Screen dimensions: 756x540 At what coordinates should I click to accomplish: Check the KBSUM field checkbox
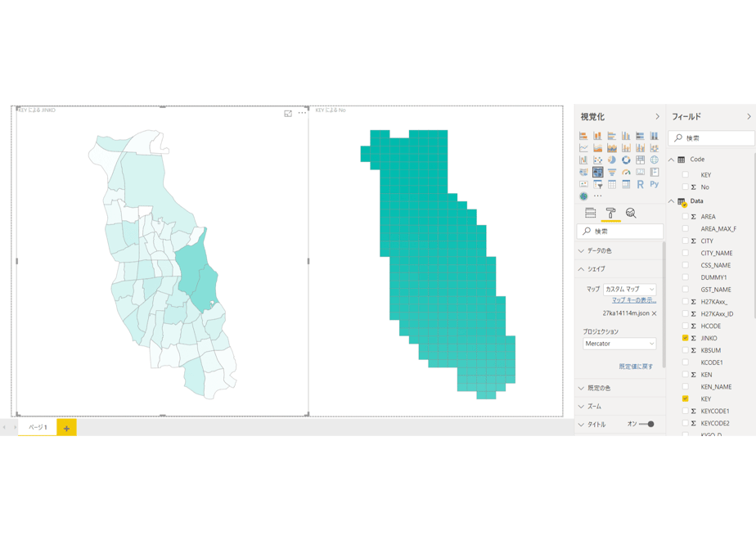pos(685,350)
